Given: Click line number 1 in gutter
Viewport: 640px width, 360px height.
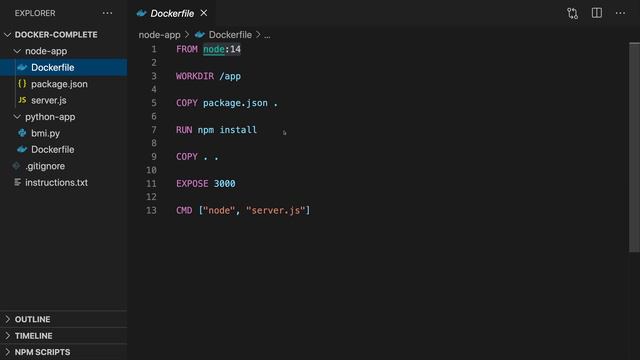Looking at the screenshot, I should click(154, 49).
